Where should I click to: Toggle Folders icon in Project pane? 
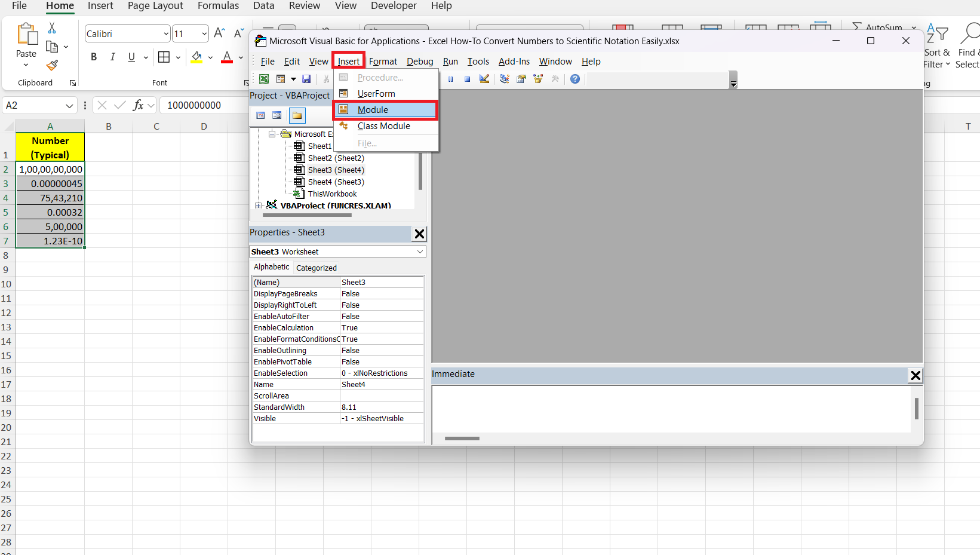[x=297, y=115]
